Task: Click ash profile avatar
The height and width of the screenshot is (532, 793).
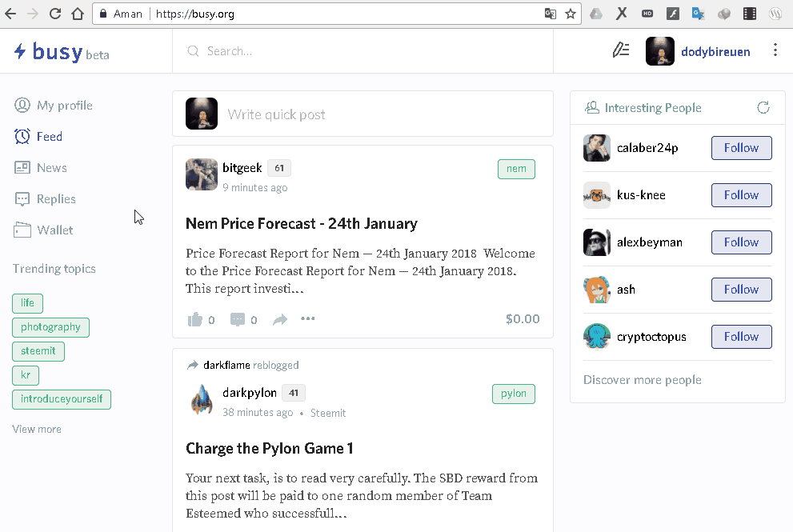Action: 597,290
